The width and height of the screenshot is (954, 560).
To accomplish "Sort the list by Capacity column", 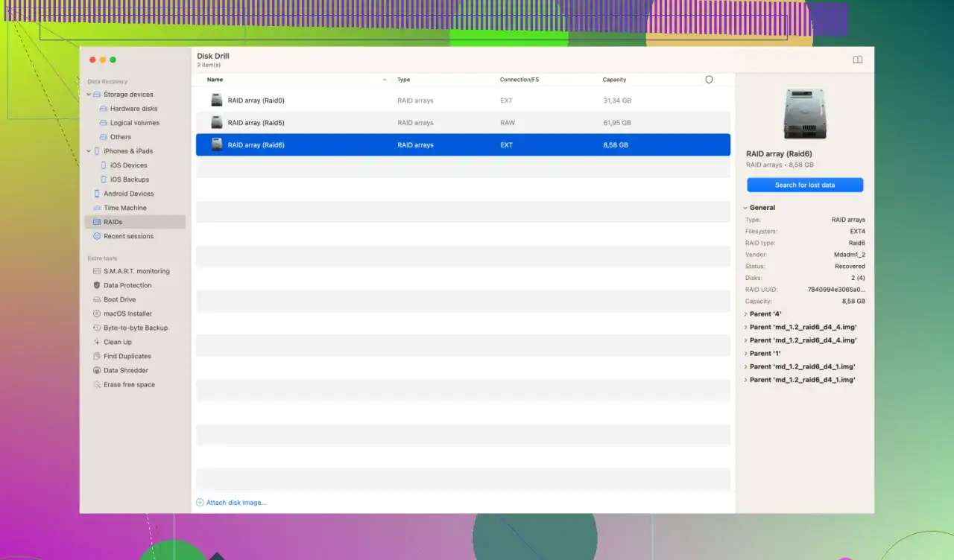I will coord(614,80).
